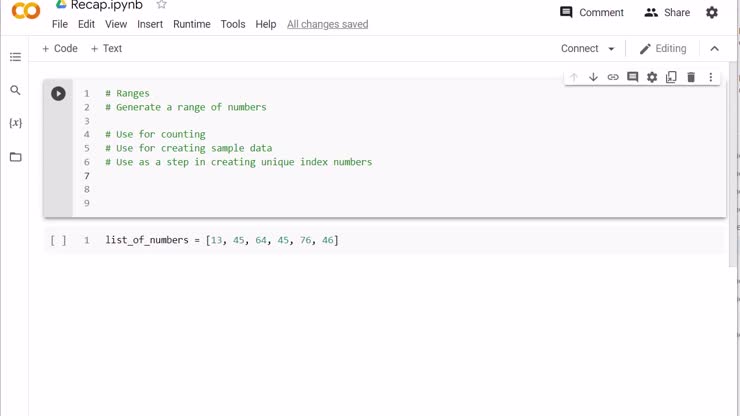This screenshot has width=740, height=416.
Task: Open the Editing mode dropdown
Action: [x=663, y=49]
